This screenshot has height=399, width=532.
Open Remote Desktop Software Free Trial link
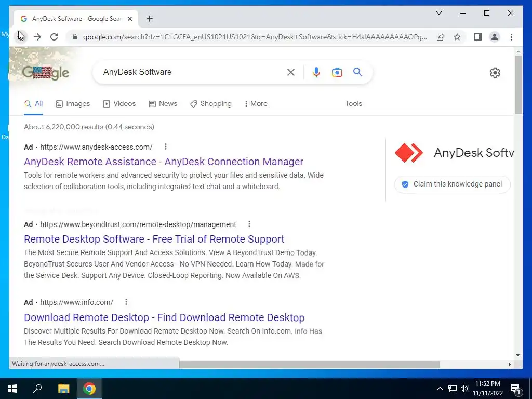(x=154, y=239)
